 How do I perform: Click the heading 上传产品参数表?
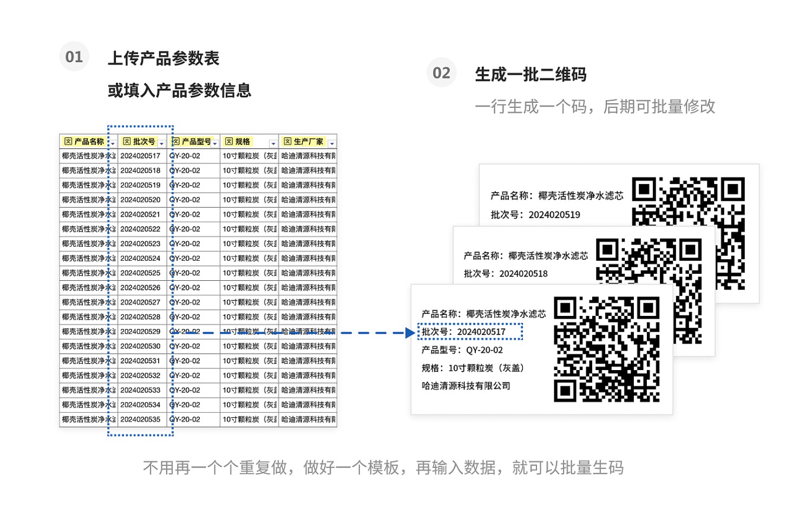click(x=163, y=58)
